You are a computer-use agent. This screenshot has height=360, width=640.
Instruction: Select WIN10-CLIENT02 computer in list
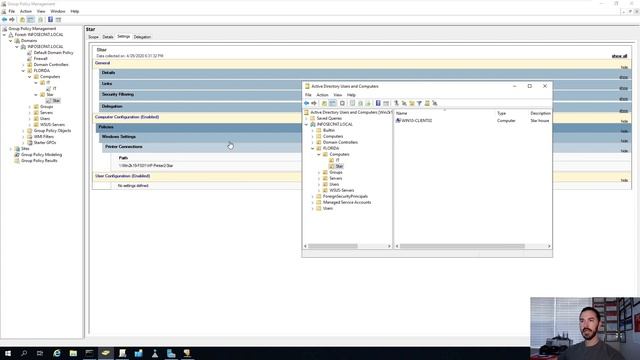416,121
